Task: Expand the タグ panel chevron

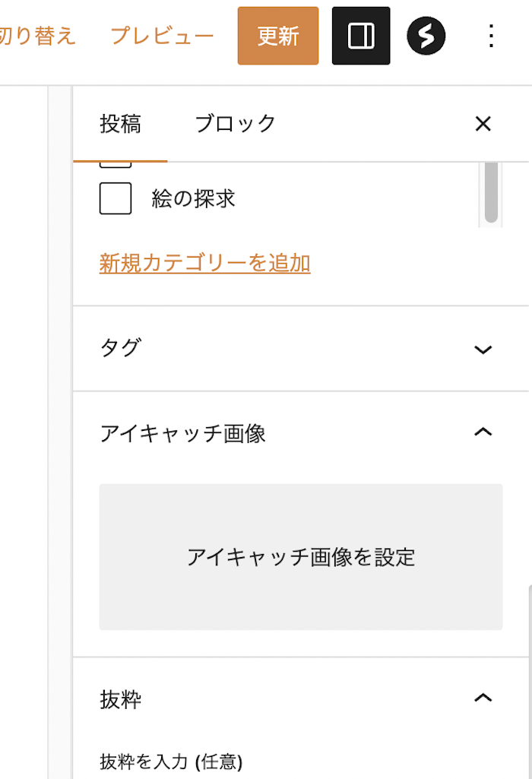Action: pyautogui.click(x=483, y=350)
